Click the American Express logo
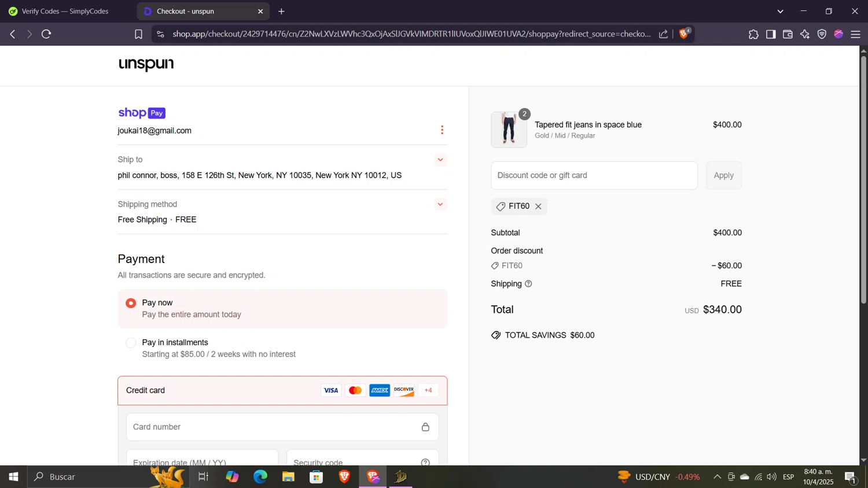This screenshot has height=488, width=868. click(x=380, y=391)
